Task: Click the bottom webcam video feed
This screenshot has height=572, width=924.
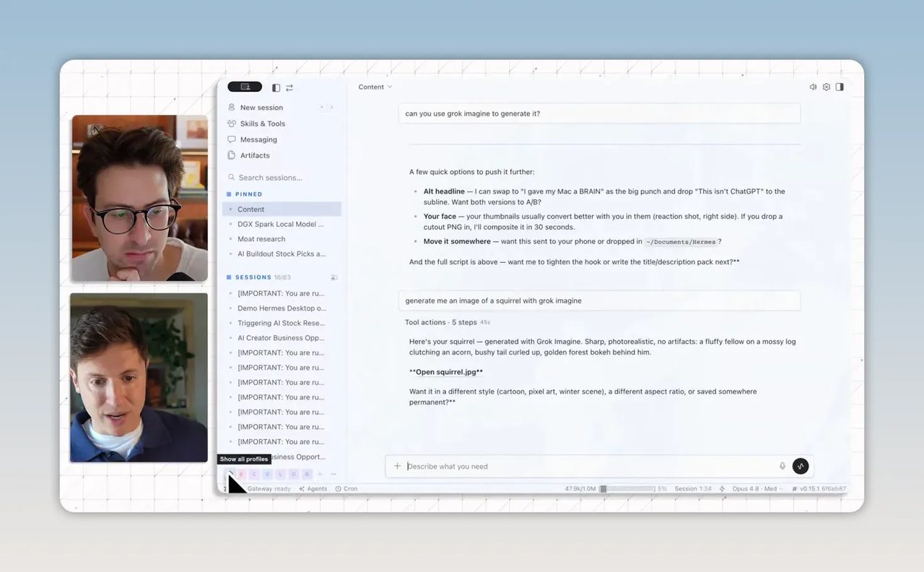Action: pyautogui.click(x=139, y=377)
